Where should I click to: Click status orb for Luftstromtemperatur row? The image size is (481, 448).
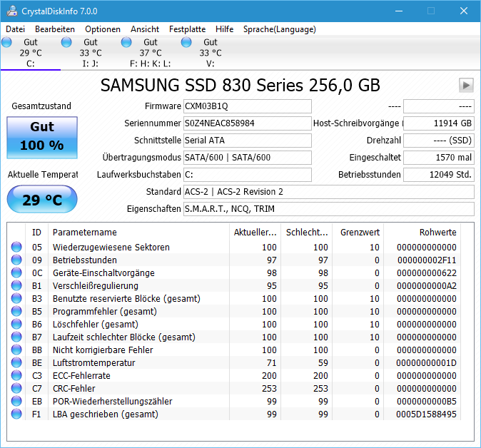(16, 363)
